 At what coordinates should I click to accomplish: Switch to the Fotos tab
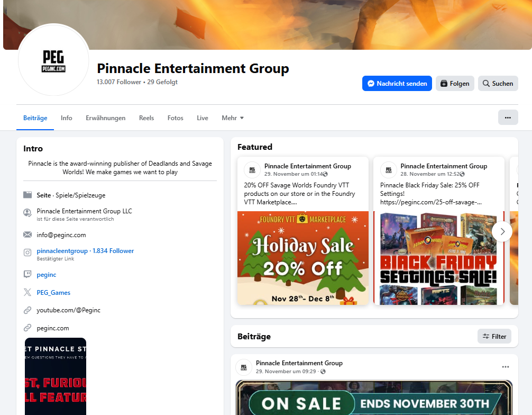[175, 118]
